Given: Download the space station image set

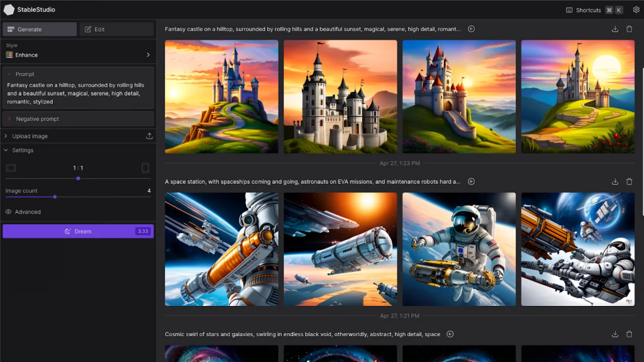Looking at the screenshot, I should (615, 182).
